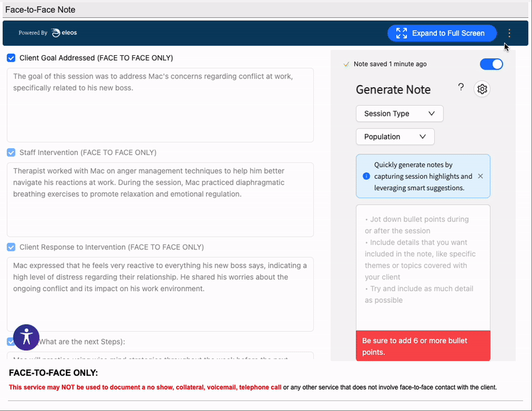Click the Generate Note heading
Screen dimensions: 532x411
[393, 90]
